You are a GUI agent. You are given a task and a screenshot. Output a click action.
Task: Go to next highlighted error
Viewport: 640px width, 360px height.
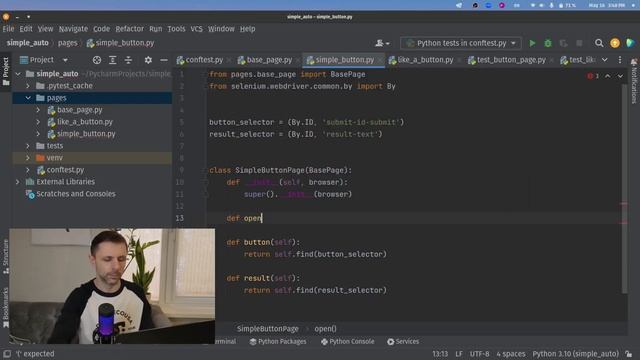pyautogui.click(x=620, y=76)
